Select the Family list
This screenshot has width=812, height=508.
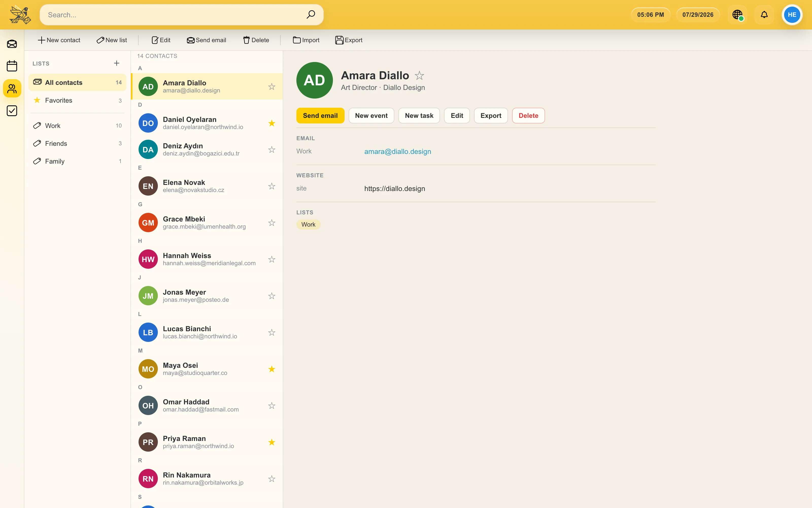77,161
